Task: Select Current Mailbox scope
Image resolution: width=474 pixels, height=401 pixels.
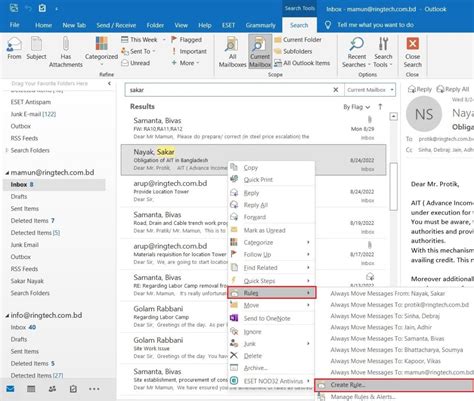Action: click(x=260, y=52)
